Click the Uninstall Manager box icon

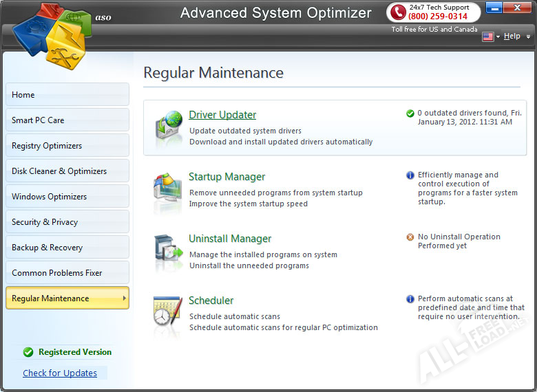[167, 252]
